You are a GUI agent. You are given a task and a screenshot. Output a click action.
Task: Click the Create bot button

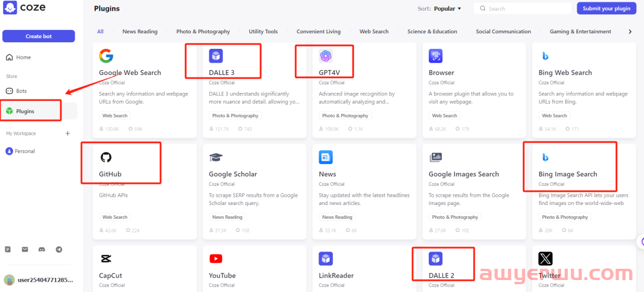(39, 36)
